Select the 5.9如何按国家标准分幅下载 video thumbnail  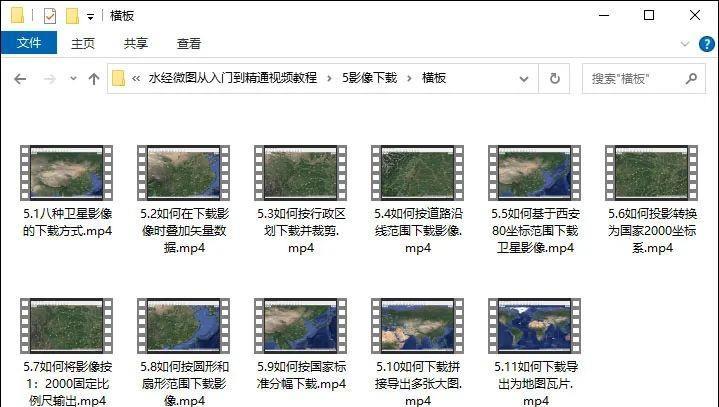point(301,326)
